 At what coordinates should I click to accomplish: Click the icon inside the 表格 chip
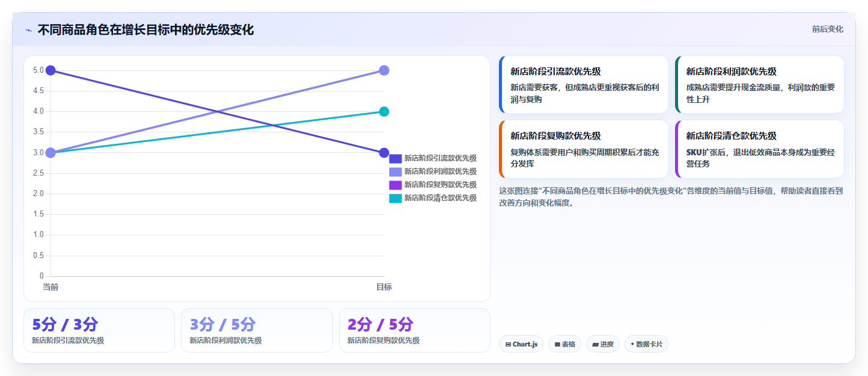pyautogui.click(x=557, y=345)
